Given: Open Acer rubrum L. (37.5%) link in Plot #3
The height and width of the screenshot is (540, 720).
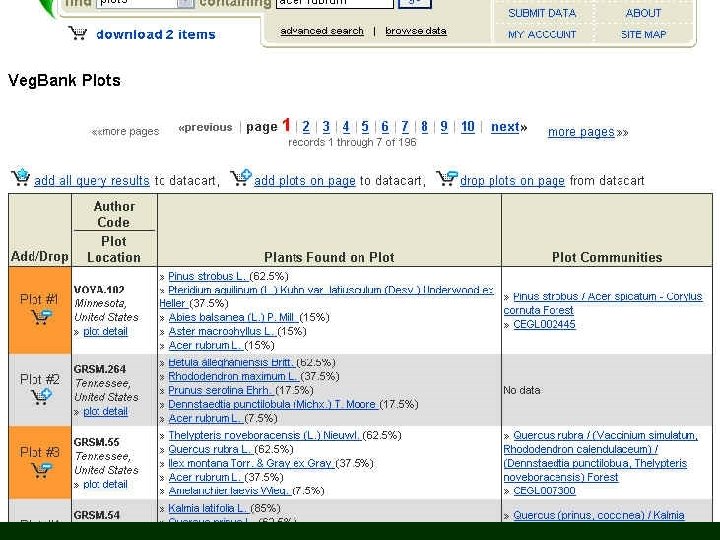Looking at the screenshot, I should click(x=206, y=478).
